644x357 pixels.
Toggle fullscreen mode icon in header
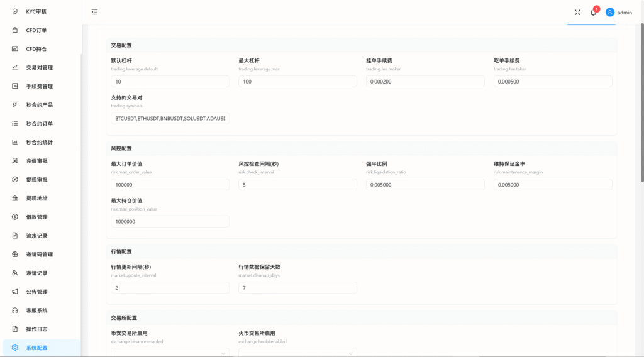pyautogui.click(x=577, y=12)
